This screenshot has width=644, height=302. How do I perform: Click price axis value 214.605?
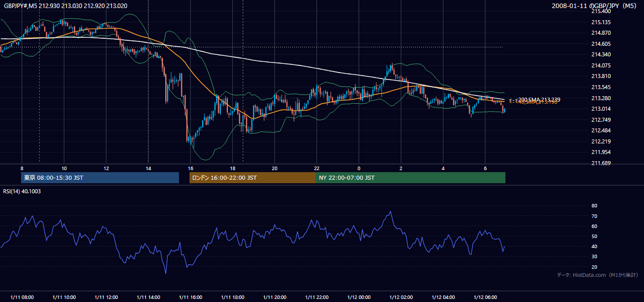[x=601, y=44]
